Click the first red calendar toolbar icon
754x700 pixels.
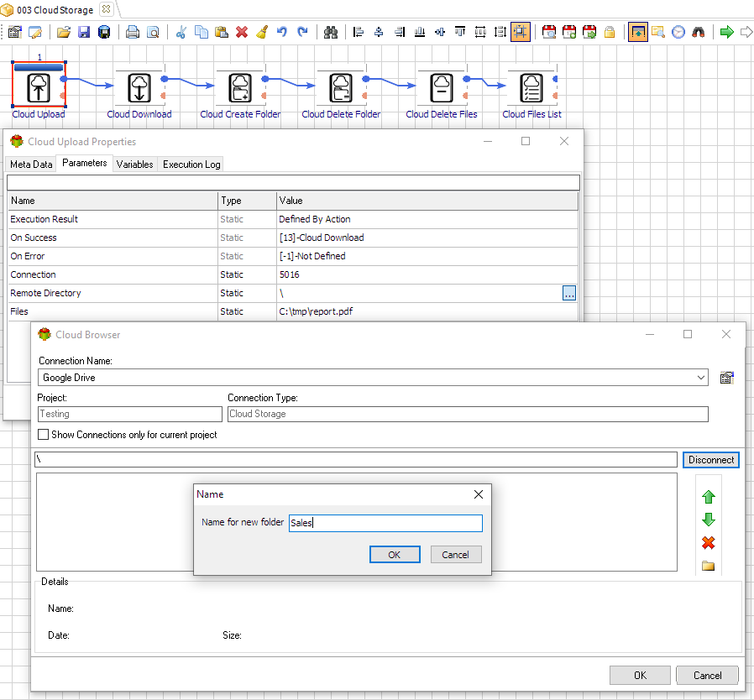pos(548,32)
